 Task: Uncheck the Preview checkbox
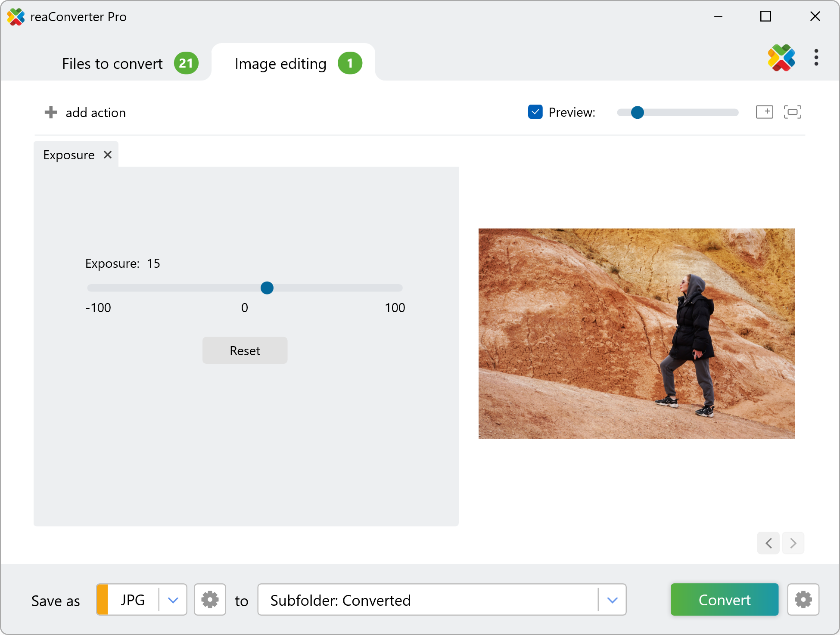(x=535, y=112)
